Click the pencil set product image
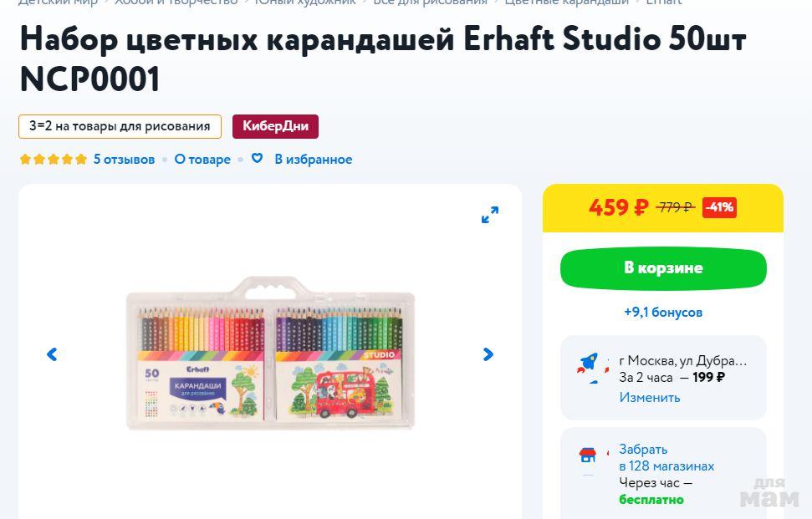This screenshot has height=519, width=812. tap(270, 354)
